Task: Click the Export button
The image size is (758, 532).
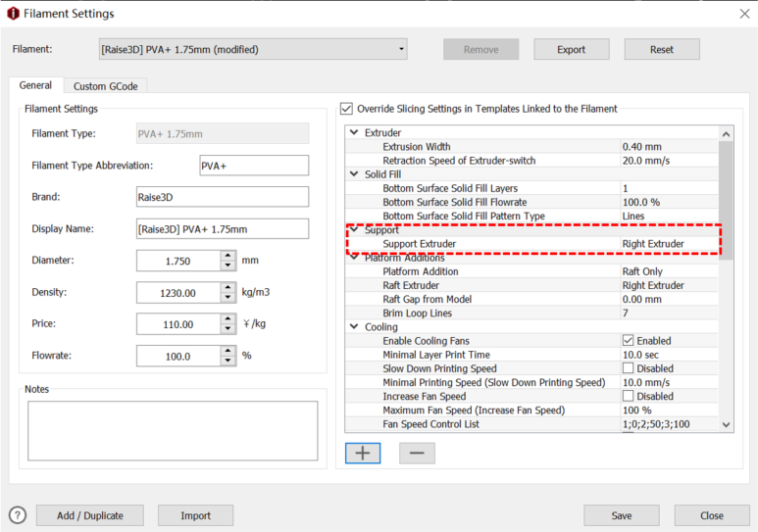Action: pyautogui.click(x=571, y=49)
